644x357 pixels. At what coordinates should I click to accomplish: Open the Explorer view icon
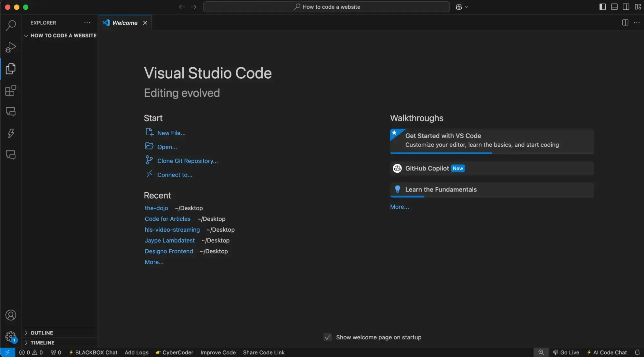point(11,69)
